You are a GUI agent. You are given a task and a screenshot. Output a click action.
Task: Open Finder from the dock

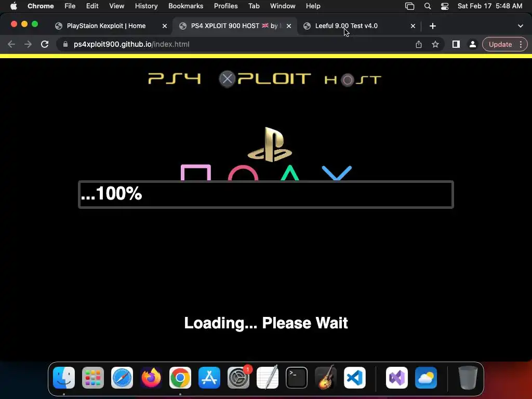pos(64,378)
